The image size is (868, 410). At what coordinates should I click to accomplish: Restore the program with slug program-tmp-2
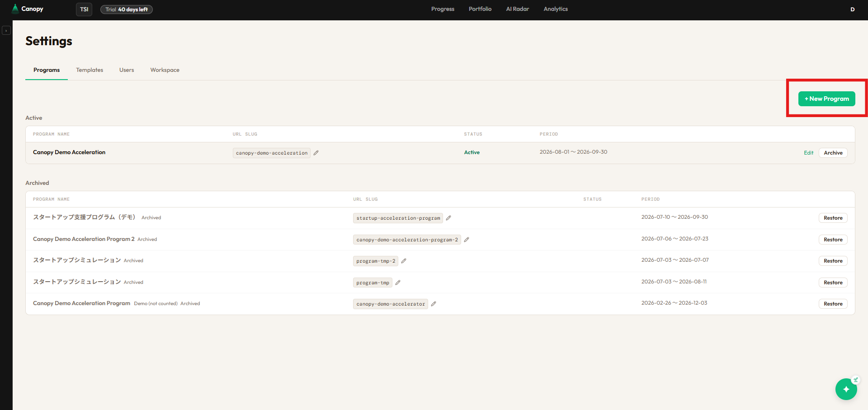pyautogui.click(x=833, y=261)
